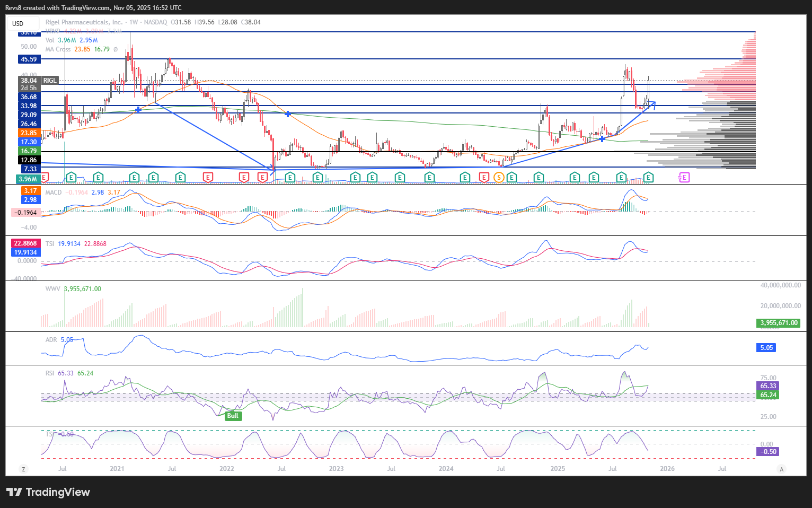Click the green 16.79 moving average label
Viewport: 812px width, 508px height.
[29, 151]
